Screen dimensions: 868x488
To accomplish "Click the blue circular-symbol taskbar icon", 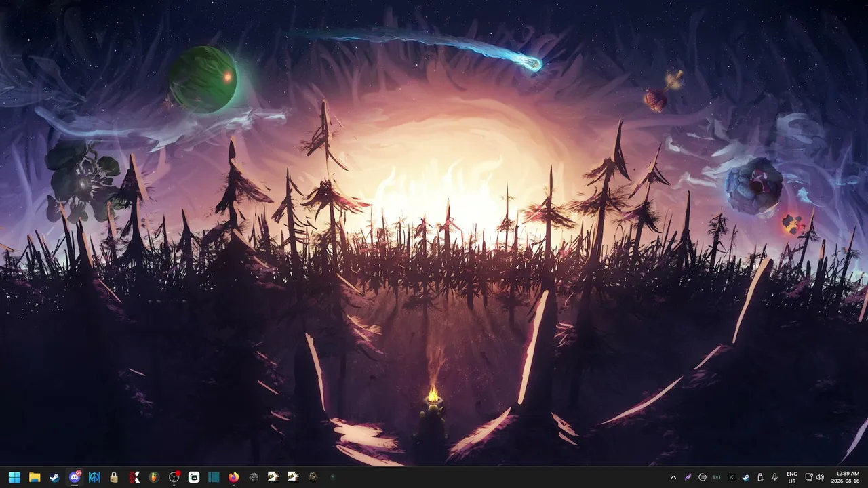I will pos(94,477).
